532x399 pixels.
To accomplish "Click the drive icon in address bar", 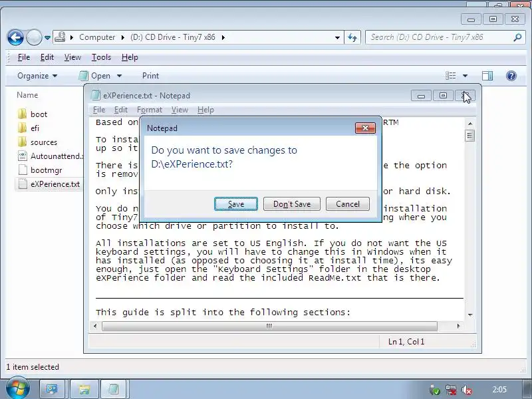I will click(x=60, y=37).
